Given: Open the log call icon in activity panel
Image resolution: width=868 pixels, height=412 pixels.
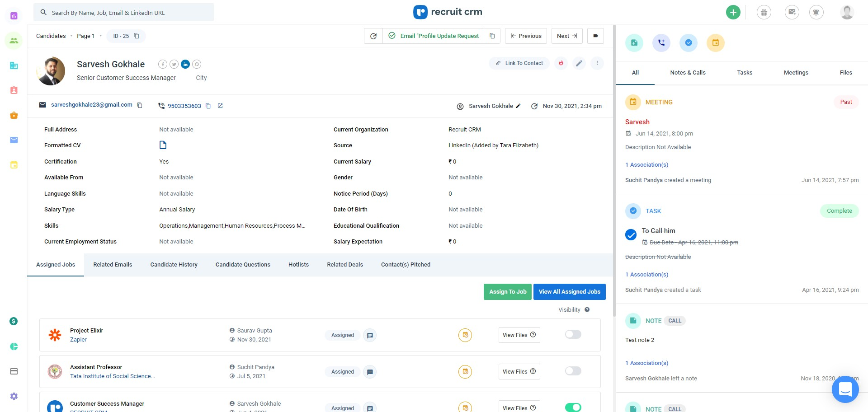Looking at the screenshot, I should [661, 43].
